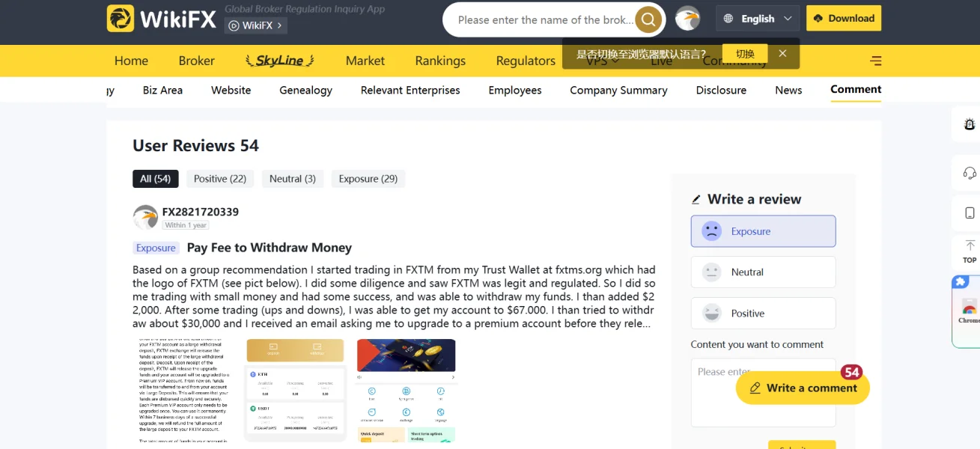Filter reviews by Positive (22)

[220, 179]
